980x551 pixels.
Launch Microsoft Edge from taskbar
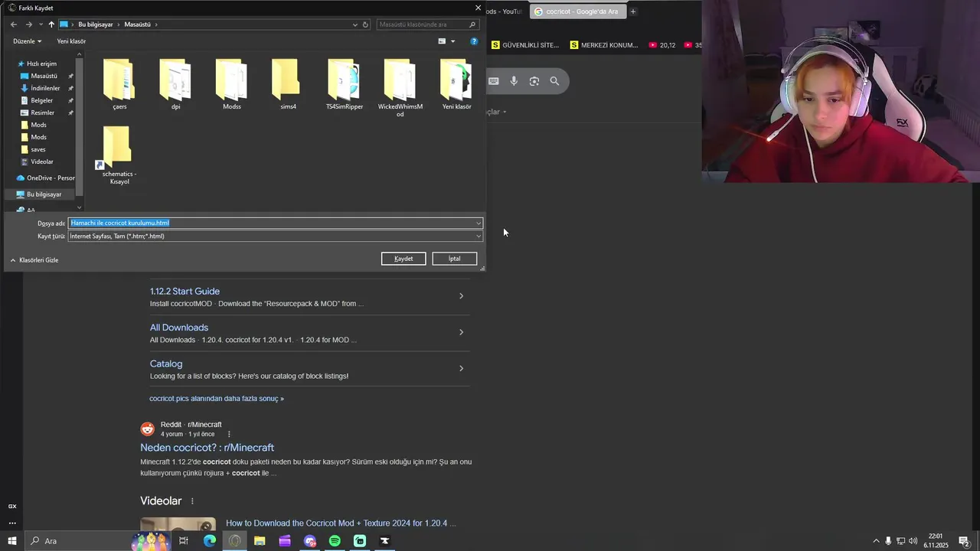tap(209, 541)
